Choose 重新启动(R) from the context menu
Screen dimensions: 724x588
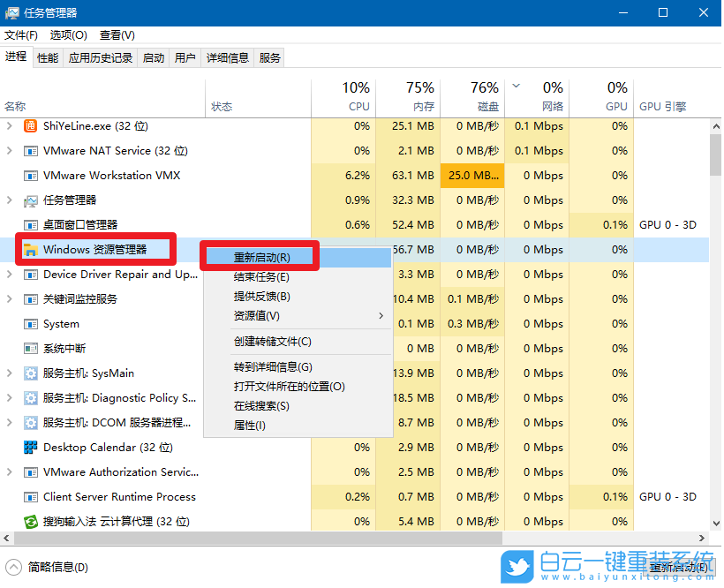[x=260, y=255]
